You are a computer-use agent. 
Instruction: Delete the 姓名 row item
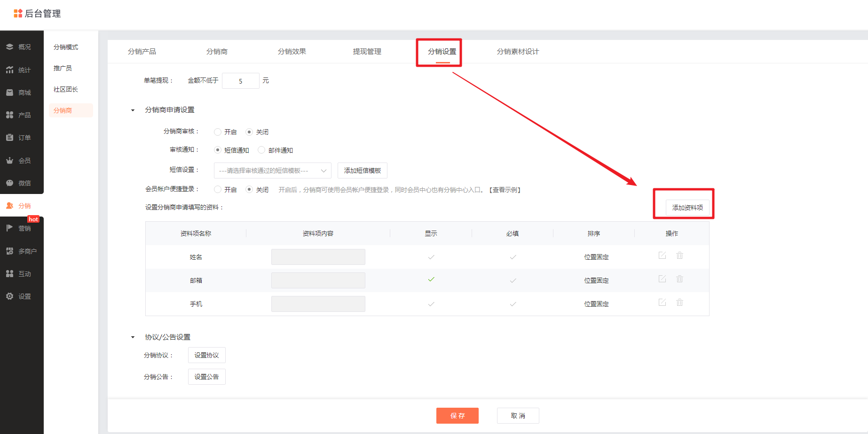679,256
